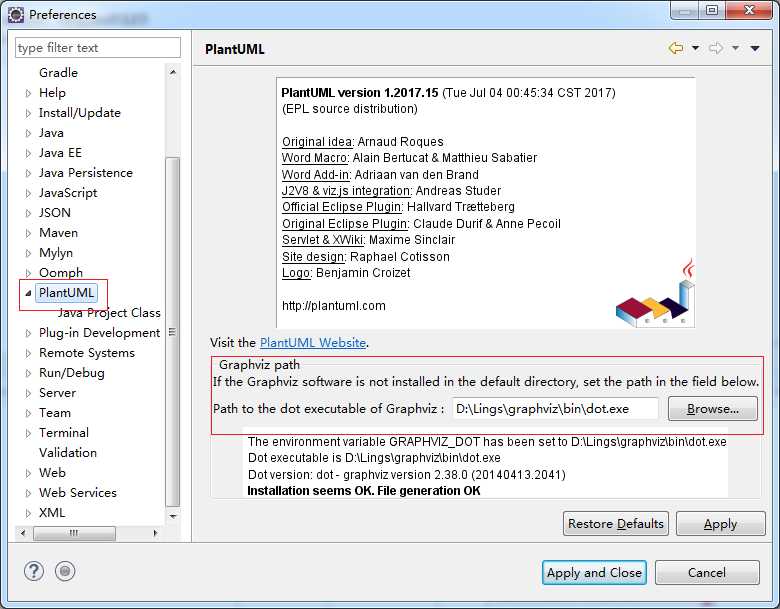Viewport: 780px width, 609px height.
Task: Open Java Project Class sub-item
Action: (x=109, y=312)
